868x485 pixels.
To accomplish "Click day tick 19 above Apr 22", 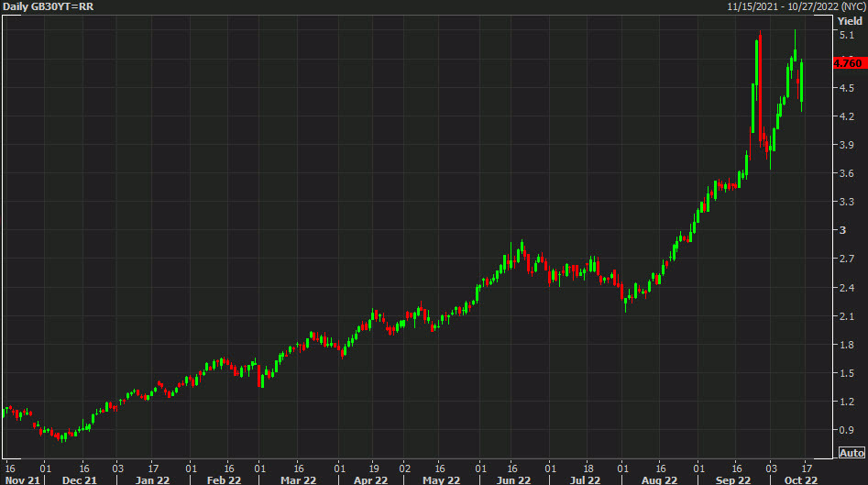I will [x=374, y=468].
